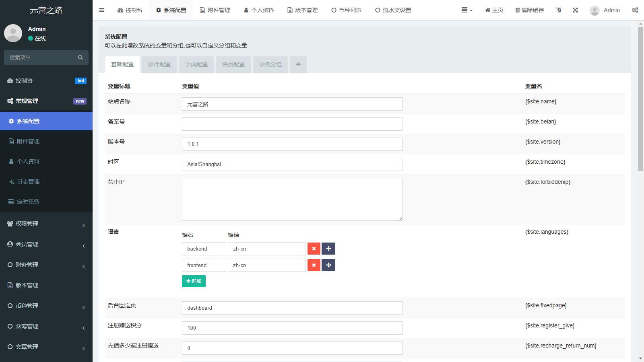
Task: Switch to the 会员配置 tab
Action: pyautogui.click(x=233, y=64)
